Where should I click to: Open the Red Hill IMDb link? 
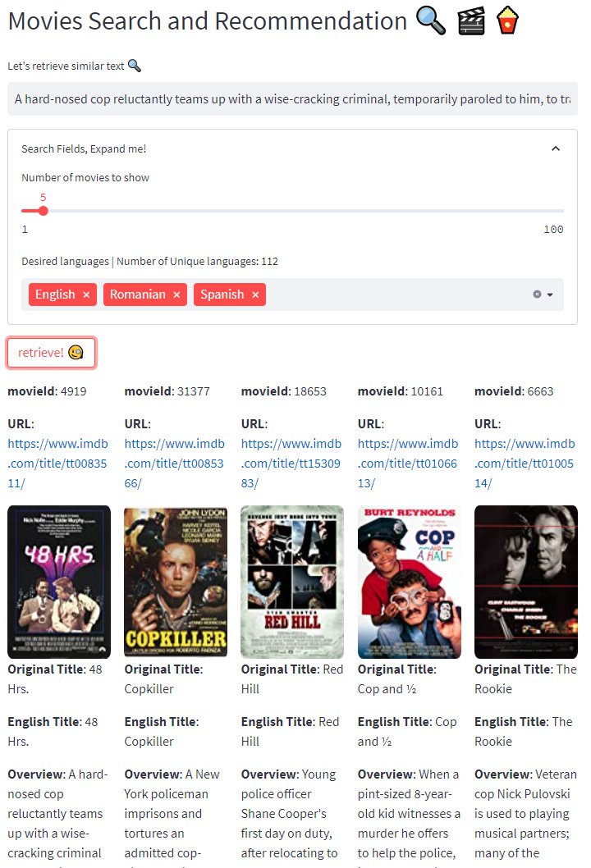pyautogui.click(x=291, y=464)
